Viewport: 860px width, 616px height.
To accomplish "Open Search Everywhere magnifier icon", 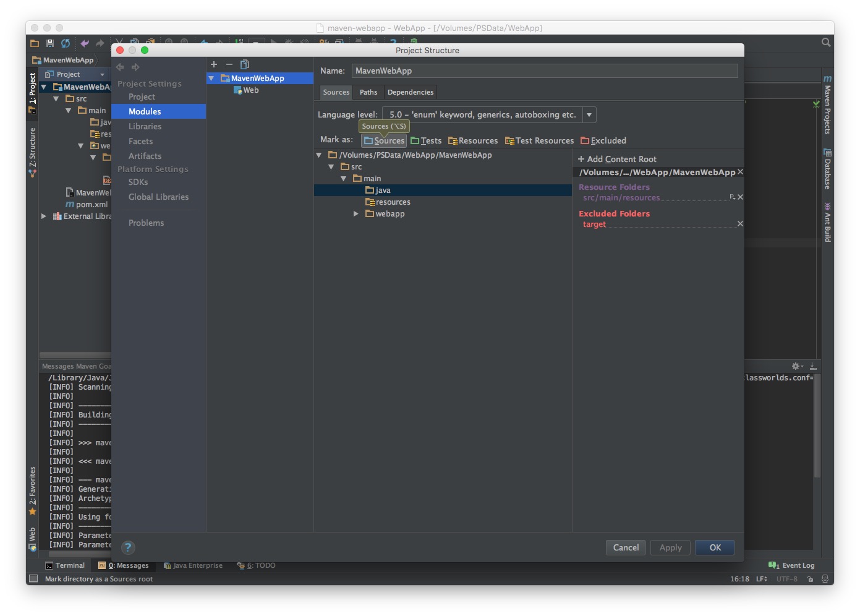I will coord(826,42).
